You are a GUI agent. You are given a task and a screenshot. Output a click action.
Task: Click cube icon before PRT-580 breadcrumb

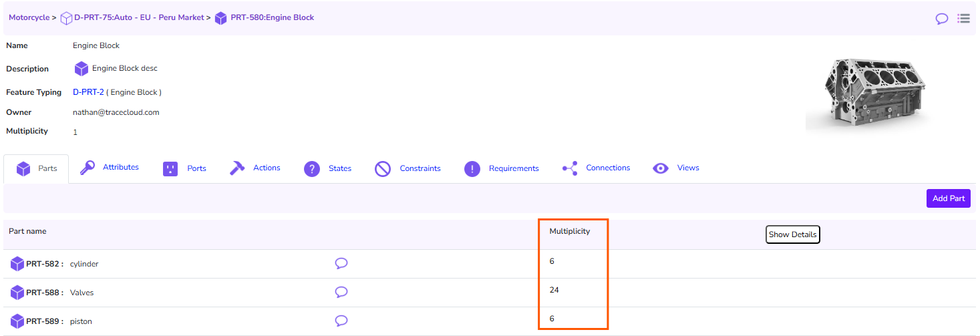pyautogui.click(x=221, y=18)
